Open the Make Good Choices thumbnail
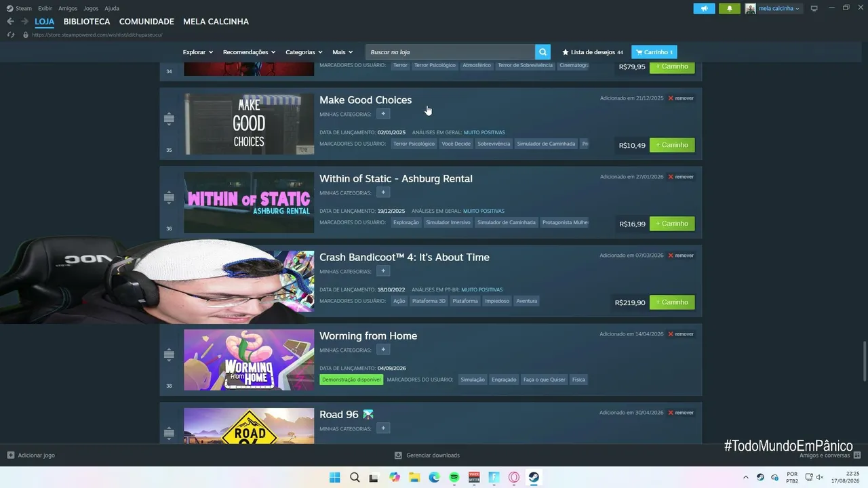This screenshot has width=868, height=488. (249, 124)
